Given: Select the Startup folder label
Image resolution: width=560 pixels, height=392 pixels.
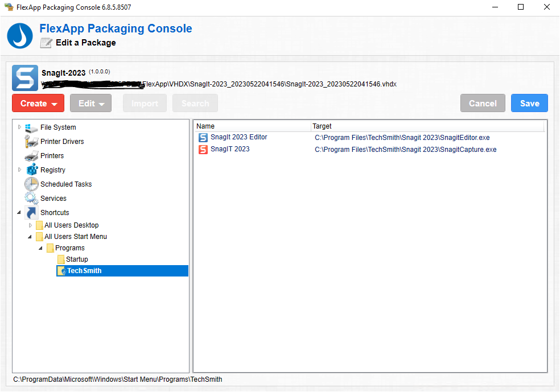Looking at the screenshot, I should (x=77, y=259).
